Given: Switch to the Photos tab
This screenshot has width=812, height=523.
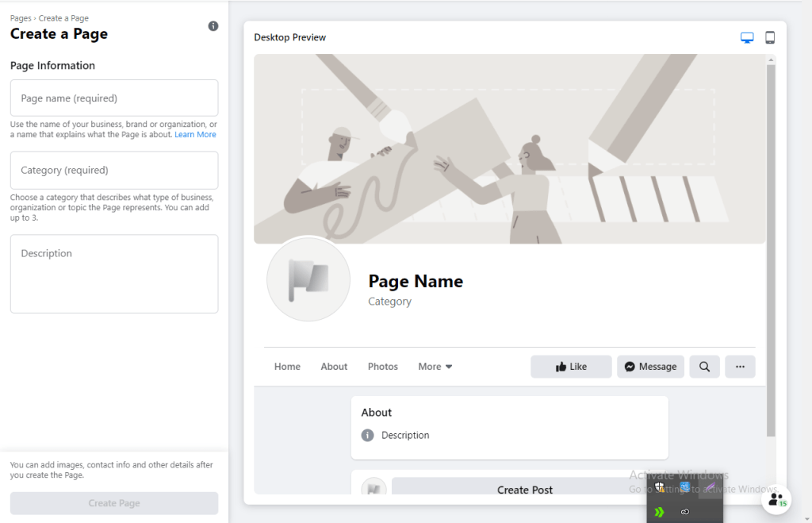Looking at the screenshot, I should pyautogui.click(x=382, y=366).
